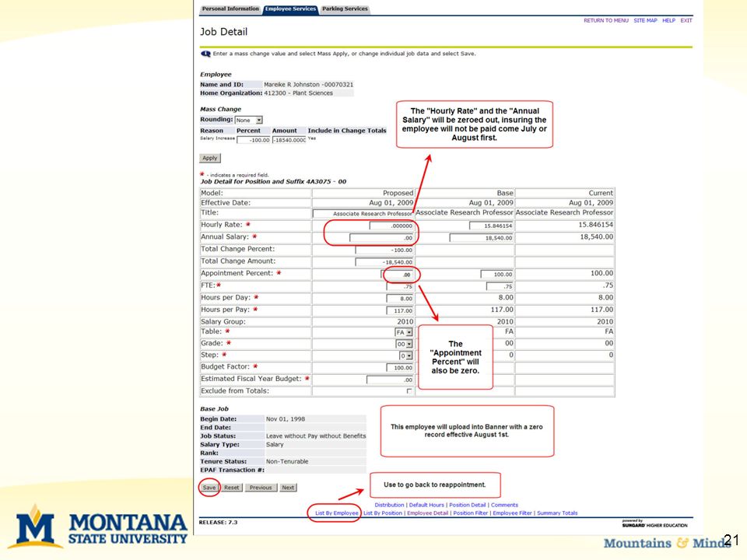
Task: Click the Base FTE field
Action: click(x=500, y=286)
